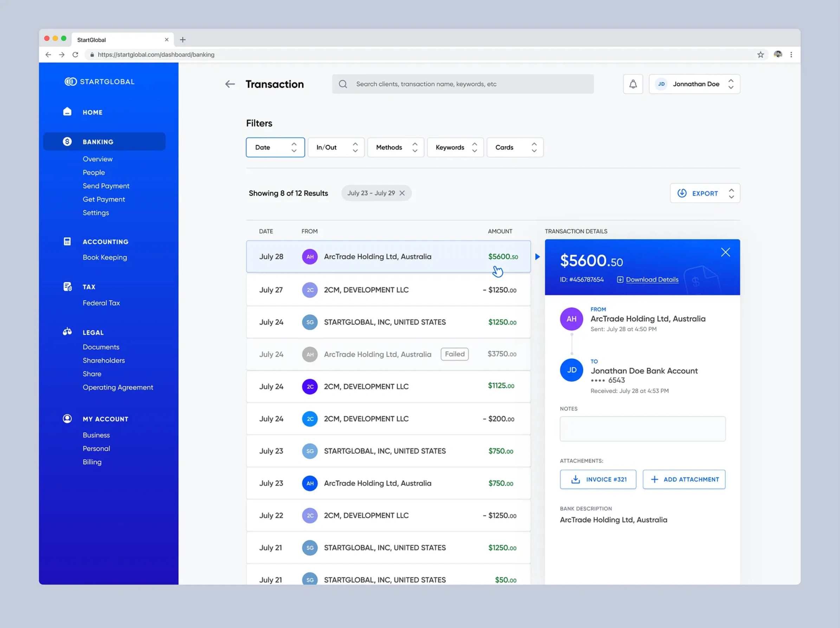
Task: Open a new browser tab
Action: 183,40
